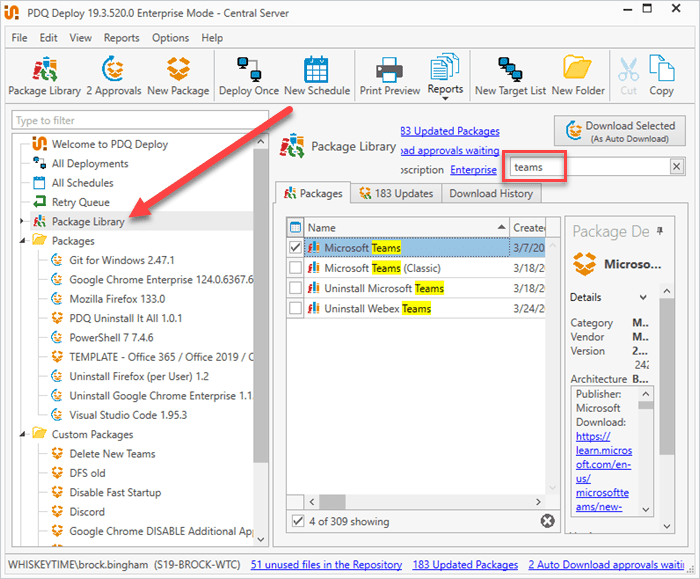Create a New Package from toolbar
700x579 pixels.
(x=178, y=76)
